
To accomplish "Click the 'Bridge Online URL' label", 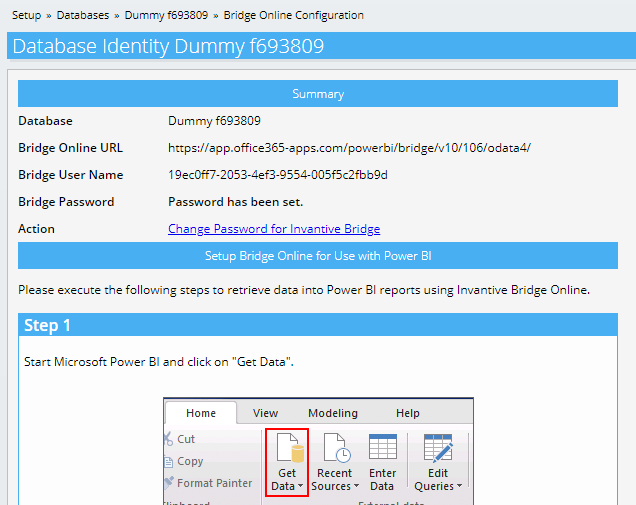I will [x=70, y=148].
